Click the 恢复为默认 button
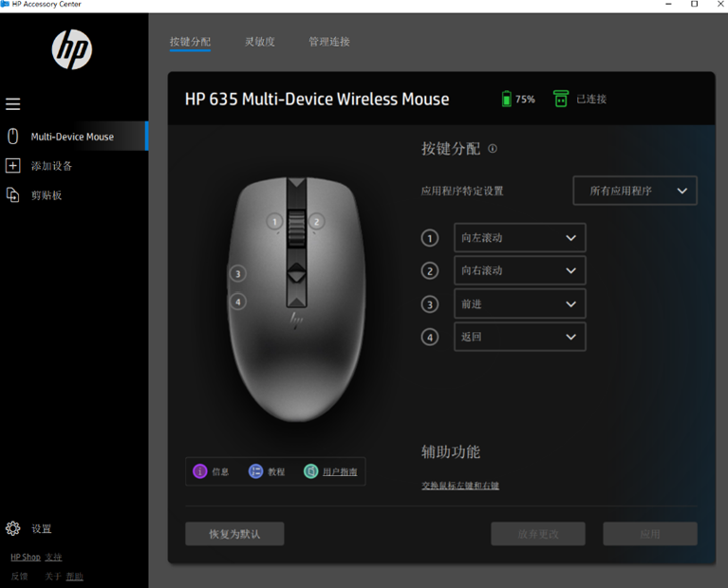Image resolution: width=728 pixels, height=588 pixels. tap(234, 534)
